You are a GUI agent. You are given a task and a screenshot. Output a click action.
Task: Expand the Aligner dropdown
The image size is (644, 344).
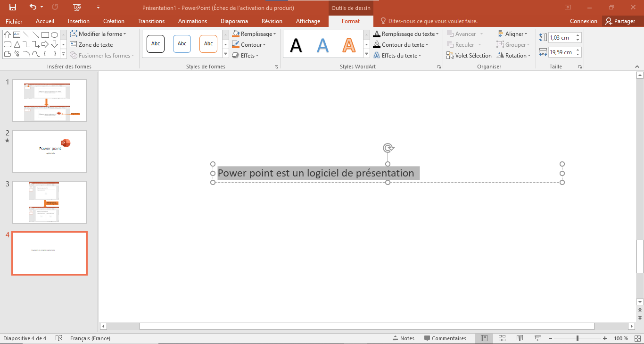point(512,34)
